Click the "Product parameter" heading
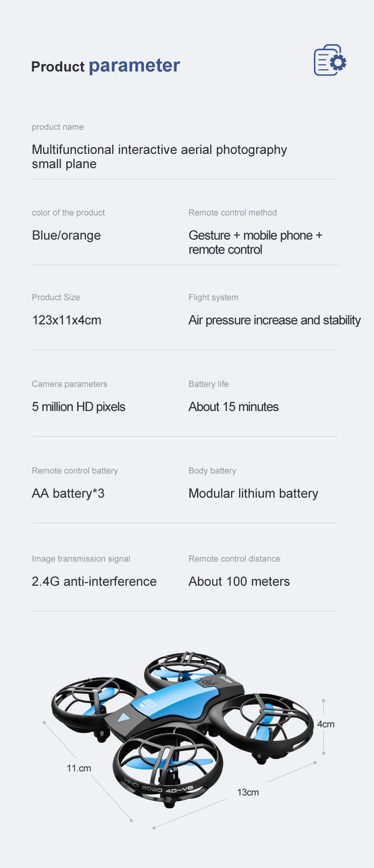The width and height of the screenshot is (374, 868). (106, 66)
